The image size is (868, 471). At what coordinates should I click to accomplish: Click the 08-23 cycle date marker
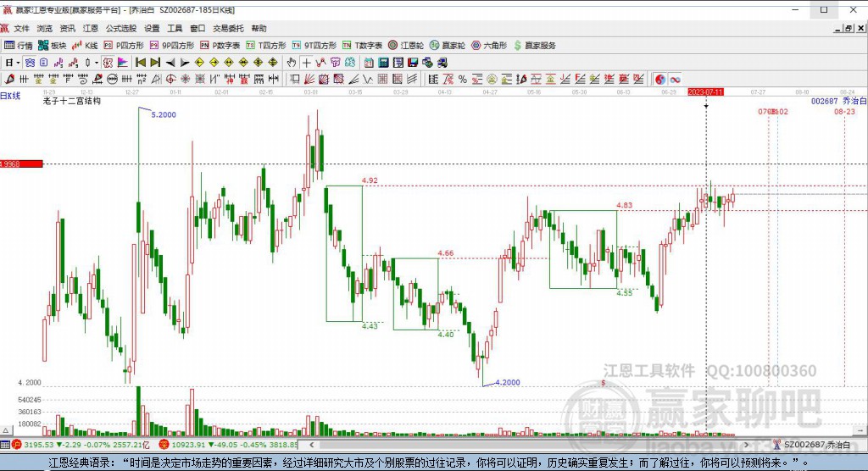point(845,111)
